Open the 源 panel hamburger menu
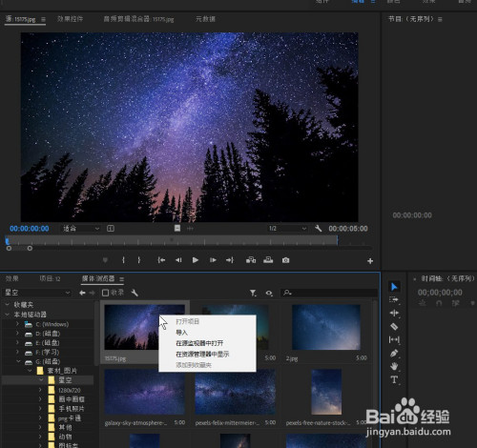The image size is (477, 448). [x=43, y=19]
